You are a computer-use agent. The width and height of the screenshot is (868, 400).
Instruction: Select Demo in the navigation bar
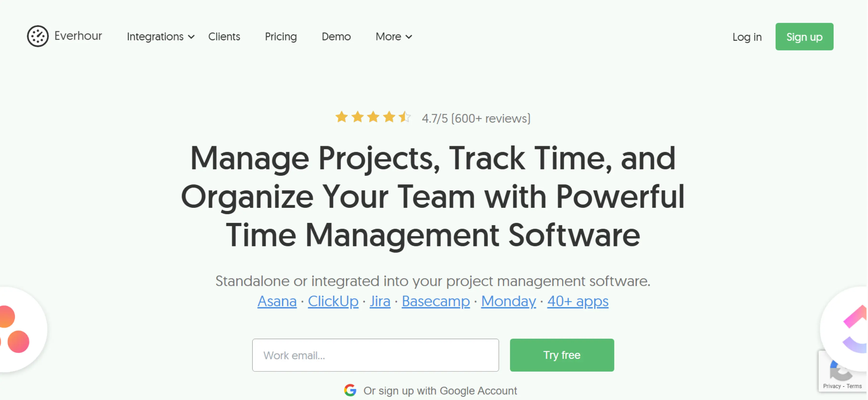pyautogui.click(x=336, y=36)
